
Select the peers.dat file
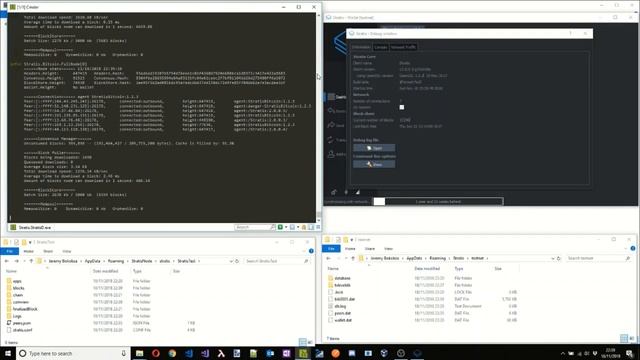click(x=342, y=313)
